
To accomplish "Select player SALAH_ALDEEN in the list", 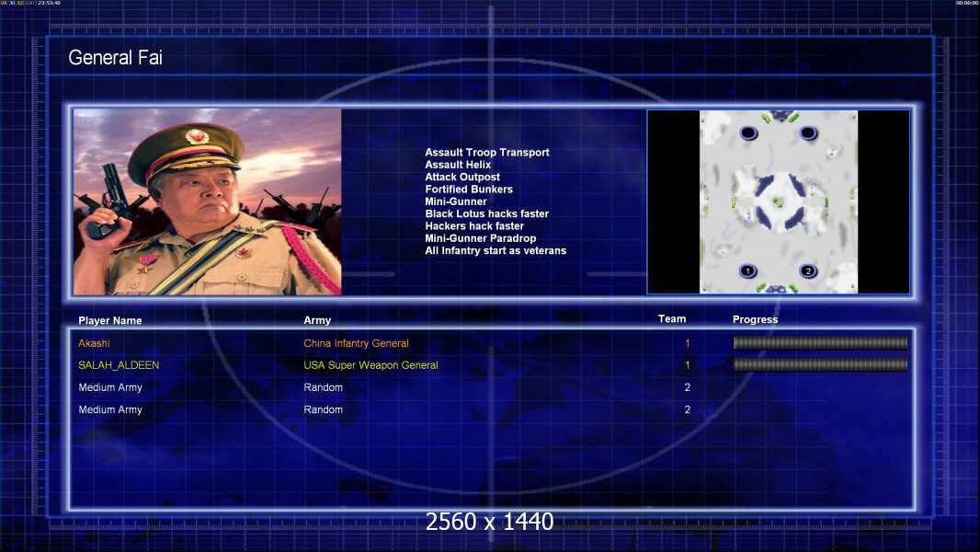I will pos(119,365).
